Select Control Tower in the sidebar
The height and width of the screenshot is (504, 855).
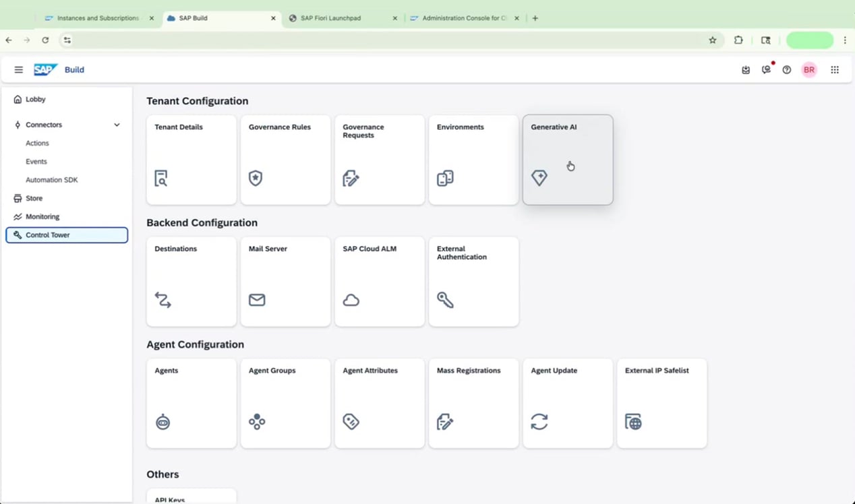(x=67, y=235)
